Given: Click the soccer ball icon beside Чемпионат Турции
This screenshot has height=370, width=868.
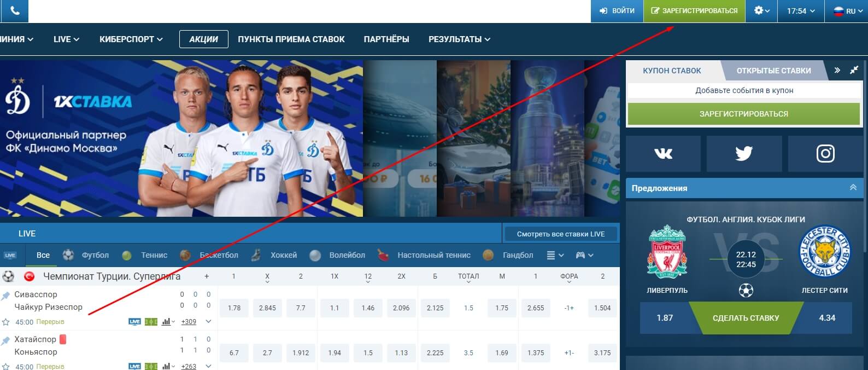Looking at the screenshot, I should pos(8,276).
